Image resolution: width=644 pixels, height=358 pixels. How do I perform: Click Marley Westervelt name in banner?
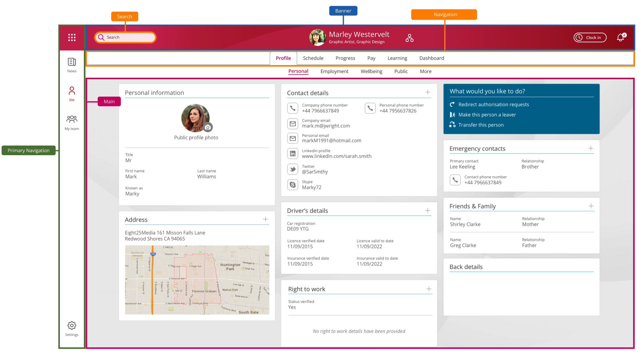click(x=359, y=34)
